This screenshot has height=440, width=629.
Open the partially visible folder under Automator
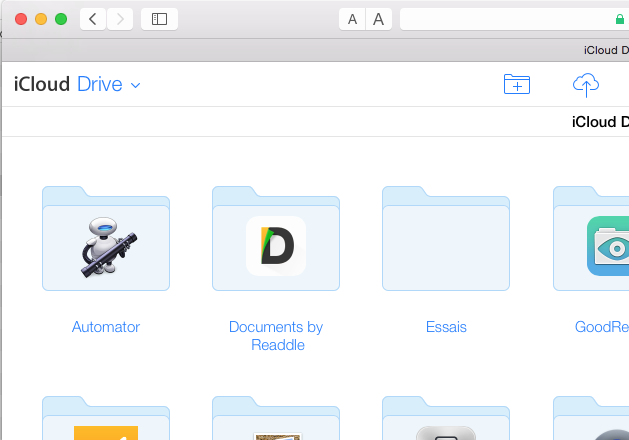click(106, 420)
